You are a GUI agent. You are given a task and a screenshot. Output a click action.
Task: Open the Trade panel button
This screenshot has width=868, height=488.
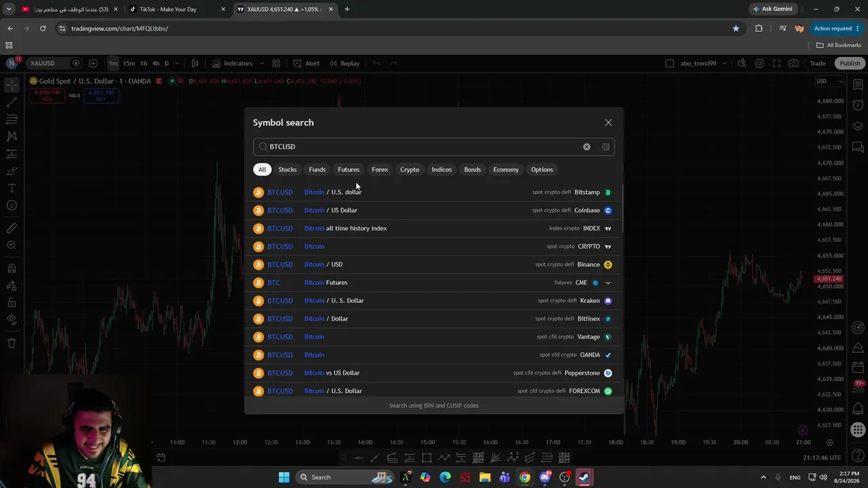click(x=818, y=63)
